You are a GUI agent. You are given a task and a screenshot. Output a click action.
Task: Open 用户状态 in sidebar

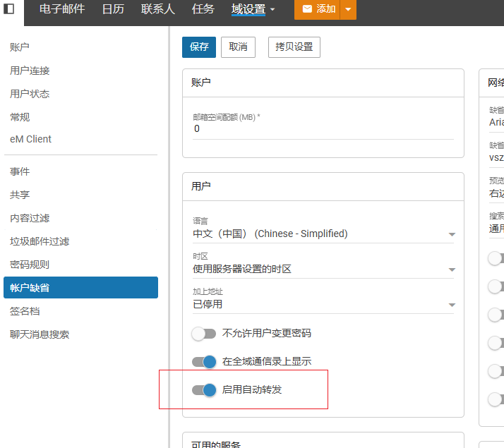click(x=30, y=94)
